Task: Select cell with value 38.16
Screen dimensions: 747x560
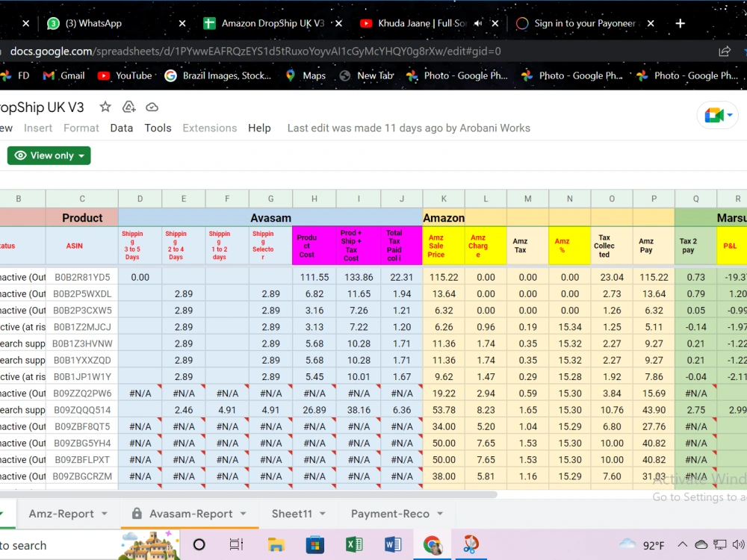Action: pos(359,410)
